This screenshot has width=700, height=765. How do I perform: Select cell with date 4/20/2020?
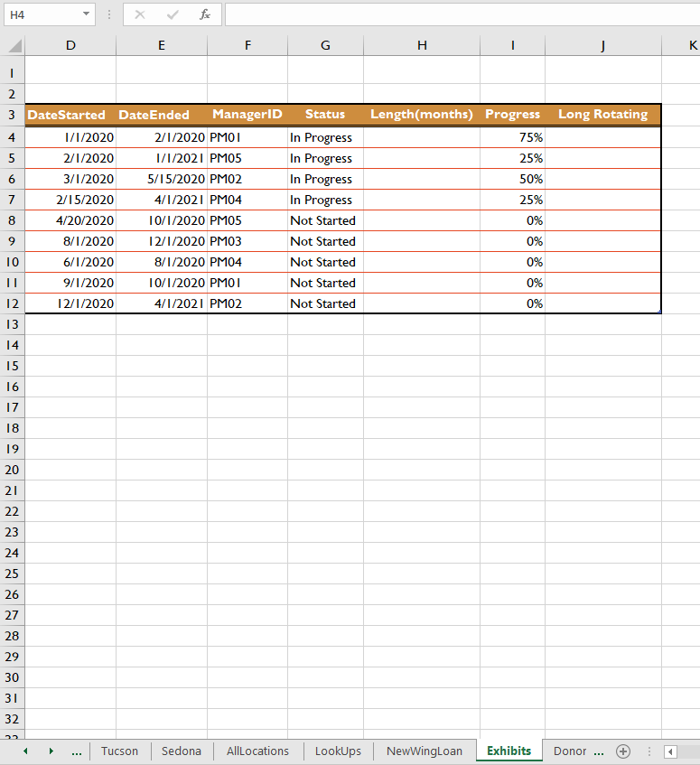point(70,220)
